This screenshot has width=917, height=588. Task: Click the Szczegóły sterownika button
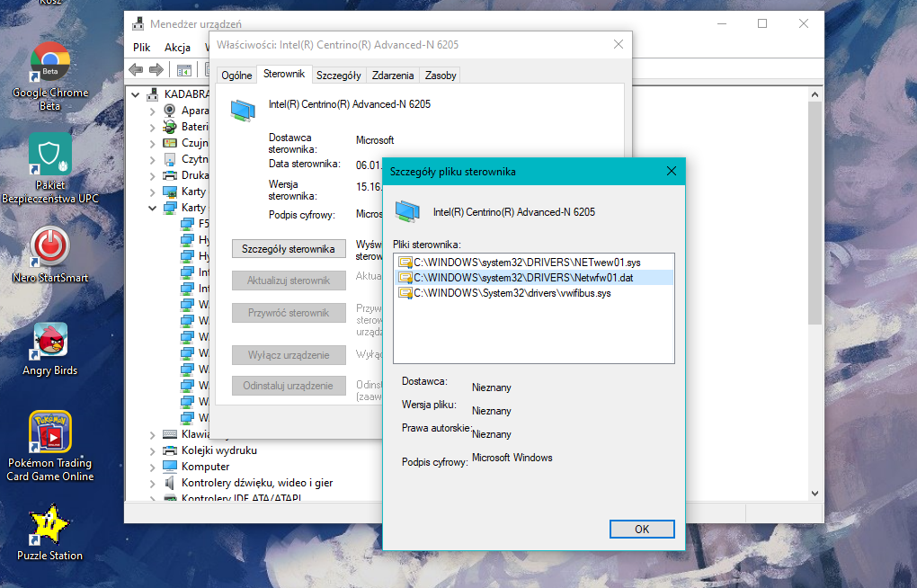pos(289,249)
